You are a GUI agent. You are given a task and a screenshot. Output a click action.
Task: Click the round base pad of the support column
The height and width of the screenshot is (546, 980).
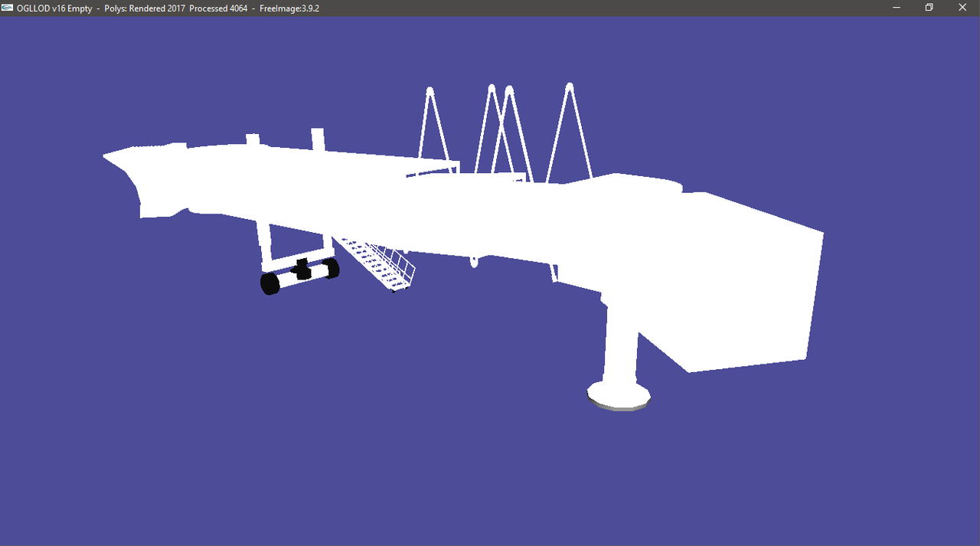pos(619,396)
